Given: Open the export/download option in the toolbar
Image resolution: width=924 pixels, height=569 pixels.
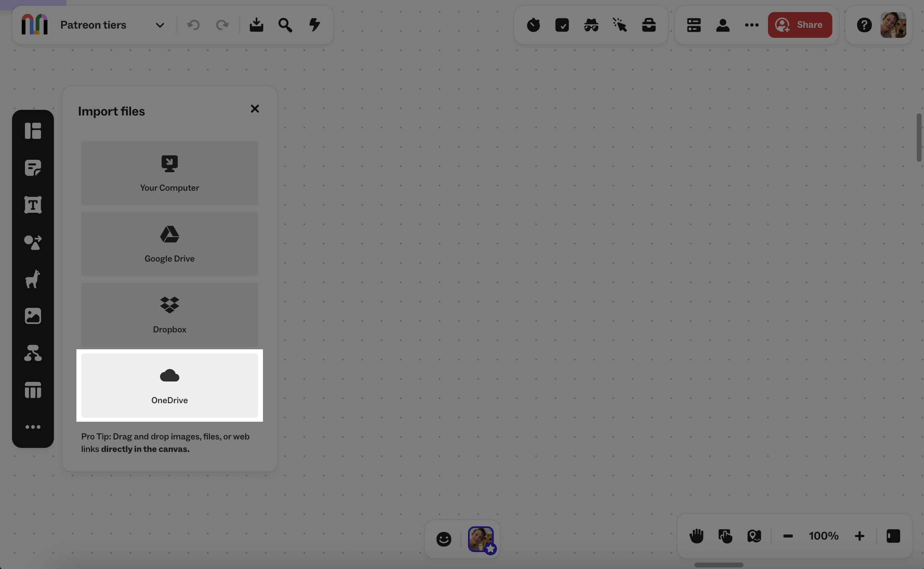Looking at the screenshot, I should (256, 25).
